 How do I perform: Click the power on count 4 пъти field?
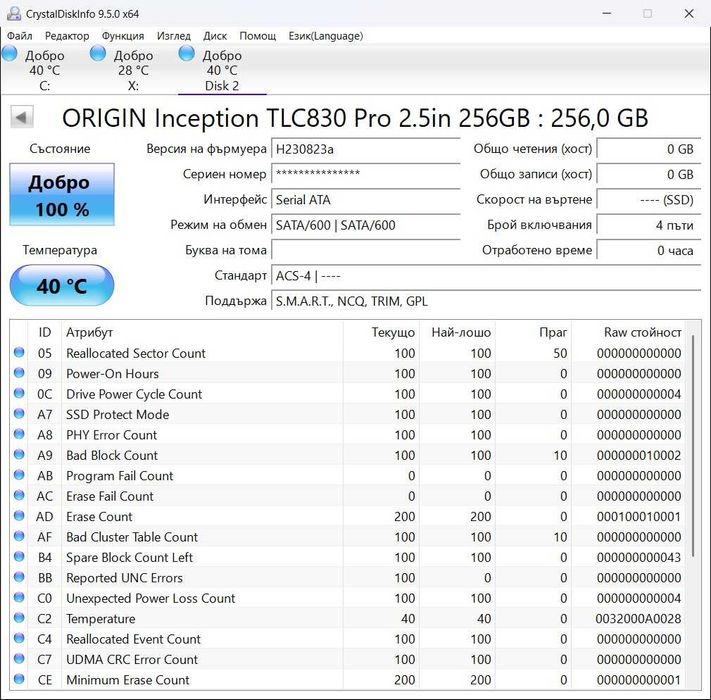649,225
